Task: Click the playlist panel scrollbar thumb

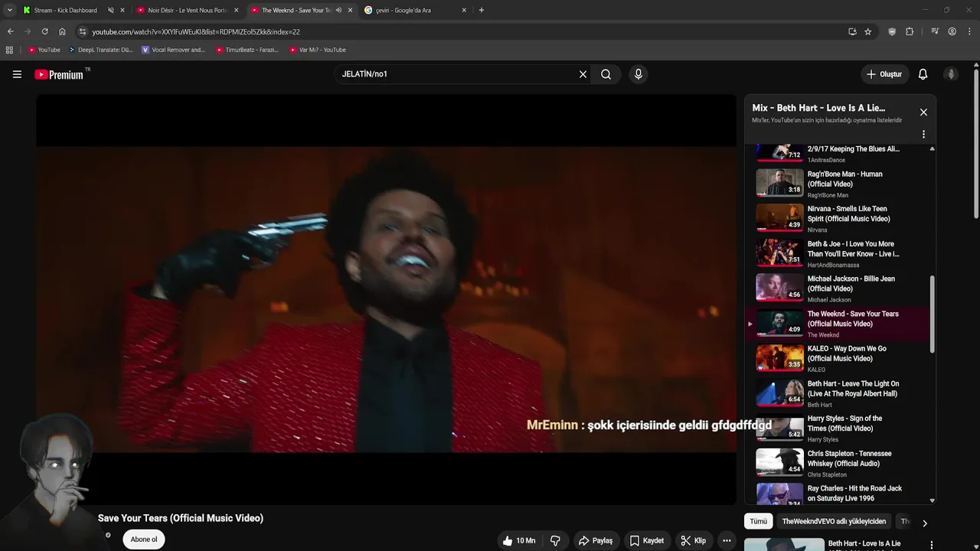Action: [x=932, y=315]
